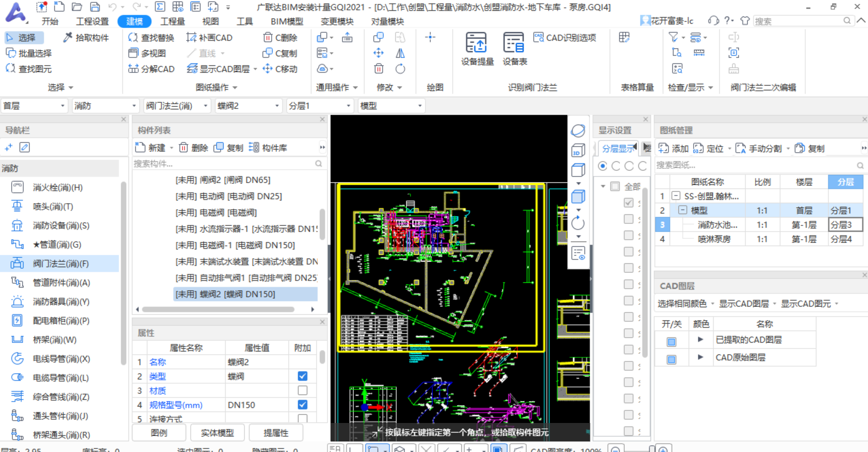This screenshot has width=868, height=452.
Task: Open the 工程量 ribbon tab
Action: click(172, 21)
